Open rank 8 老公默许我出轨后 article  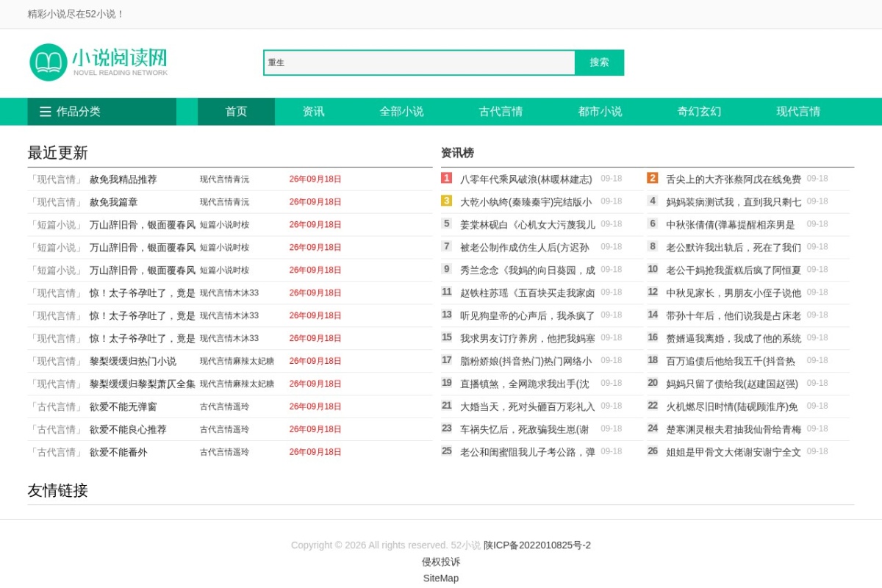[x=734, y=248]
